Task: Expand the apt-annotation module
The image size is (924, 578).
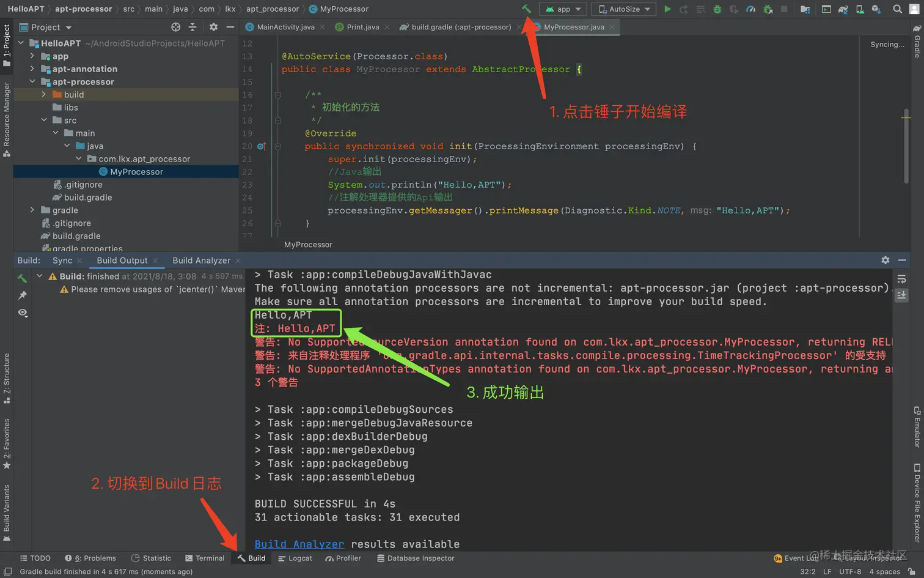Action: pos(32,69)
